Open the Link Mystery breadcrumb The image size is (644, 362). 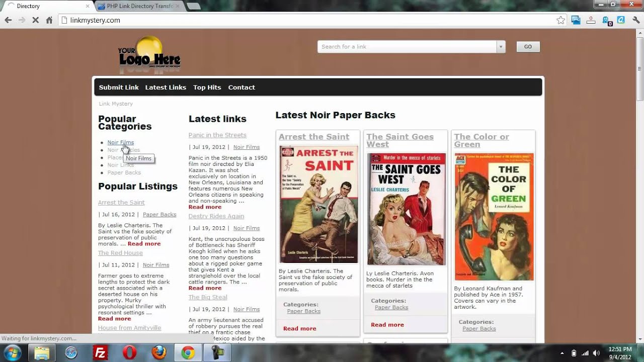[116, 104]
